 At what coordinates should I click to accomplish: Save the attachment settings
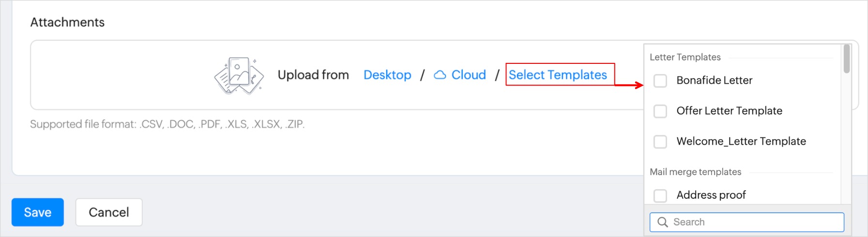pos(38,212)
